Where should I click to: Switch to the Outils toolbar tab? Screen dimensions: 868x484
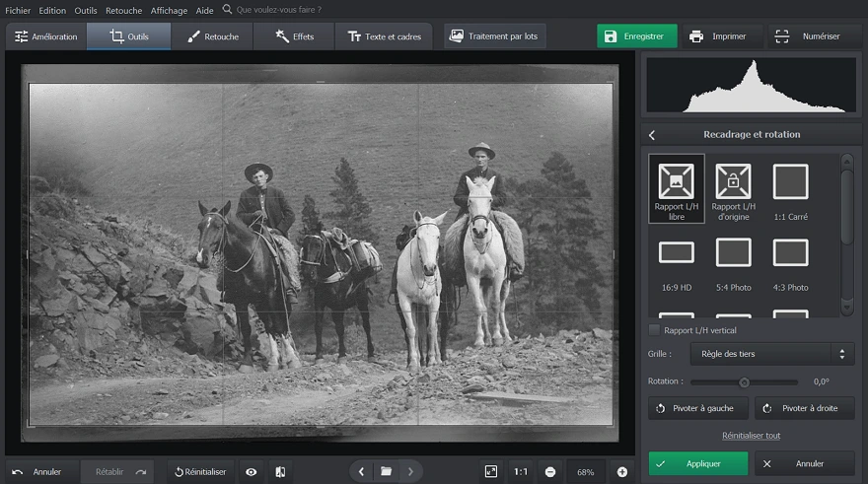tap(129, 36)
